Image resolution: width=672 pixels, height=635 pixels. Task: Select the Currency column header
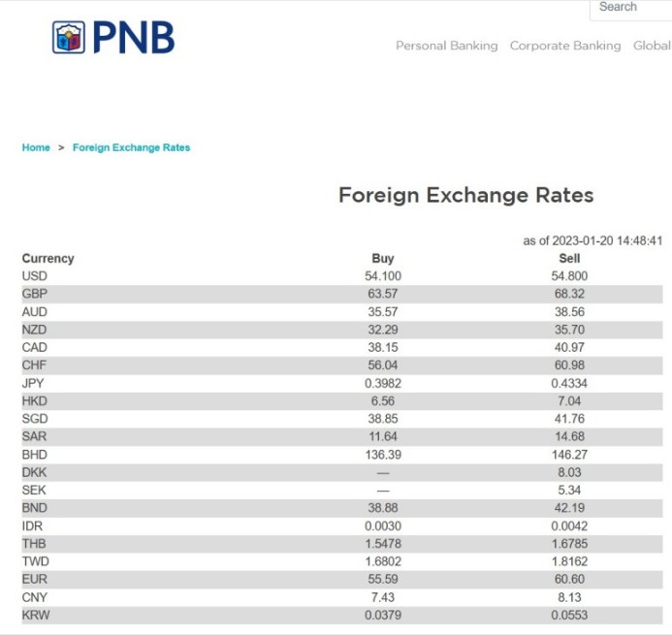48,259
